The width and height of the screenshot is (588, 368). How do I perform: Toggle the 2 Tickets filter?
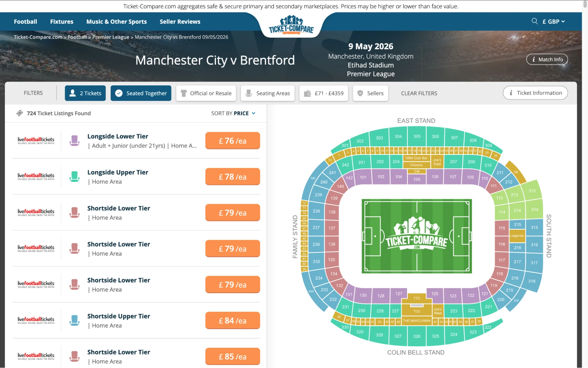click(85, 93)
